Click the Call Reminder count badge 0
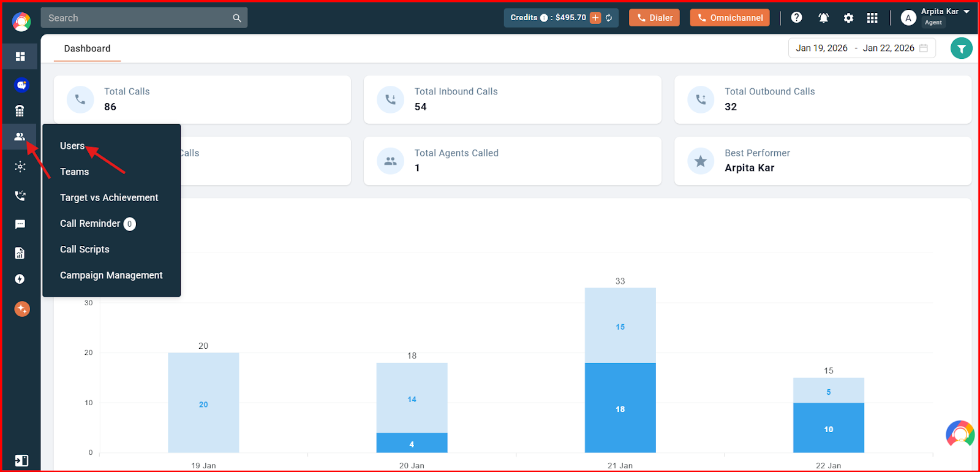 pos(130,224)
